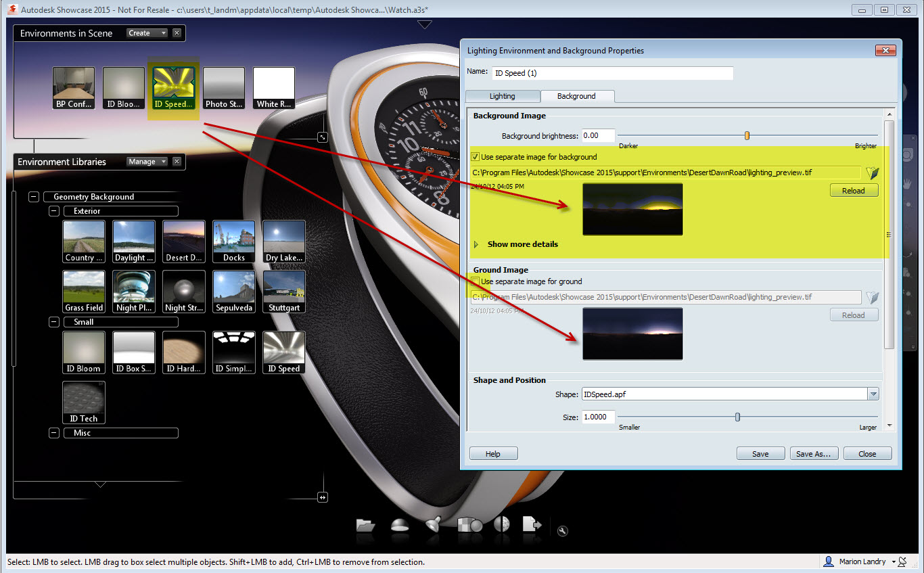Switch to the Lighting tab
This screenshot has height=573, width=924.
point(503,96)
